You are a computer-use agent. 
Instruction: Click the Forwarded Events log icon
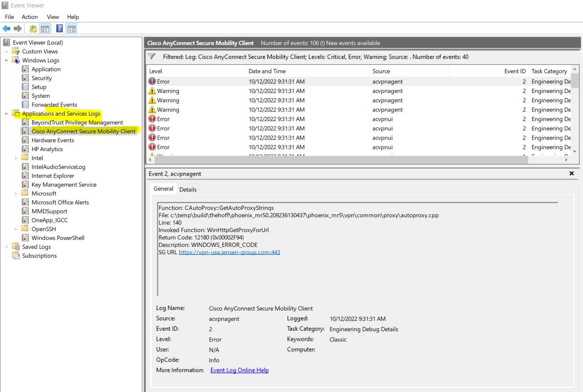tap(25, 105)
